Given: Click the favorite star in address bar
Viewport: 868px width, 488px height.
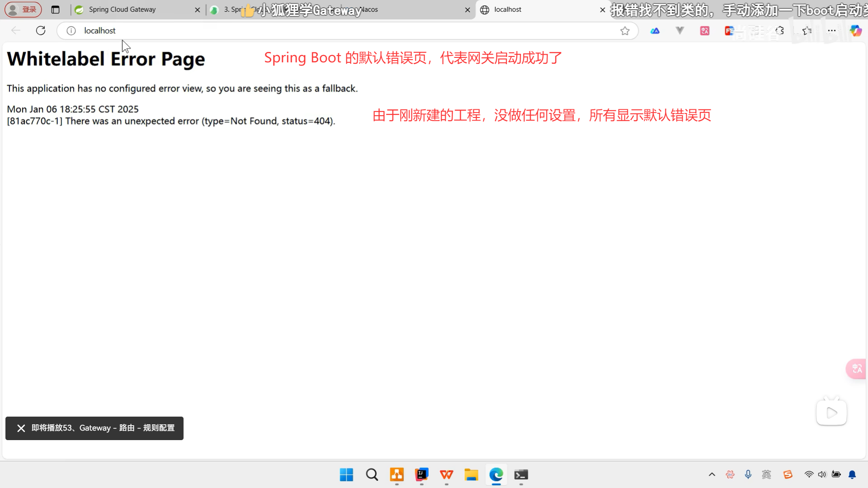Looking at the screenshot, I should 625,31.
